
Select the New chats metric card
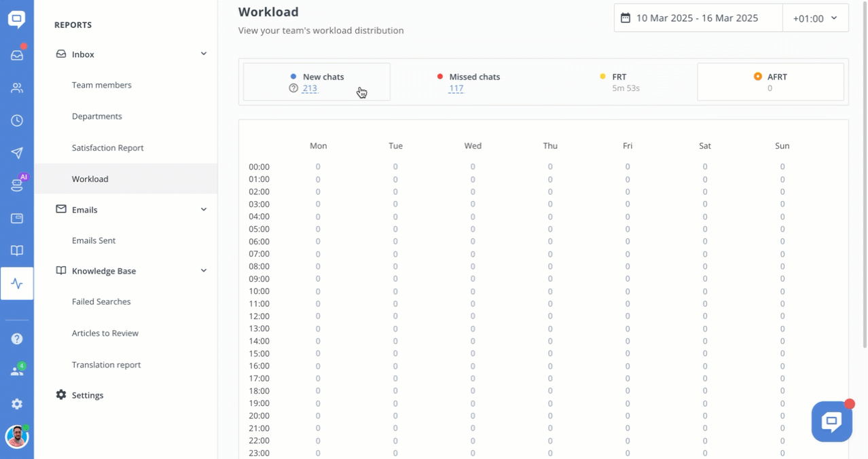click(x=317, y=82)
